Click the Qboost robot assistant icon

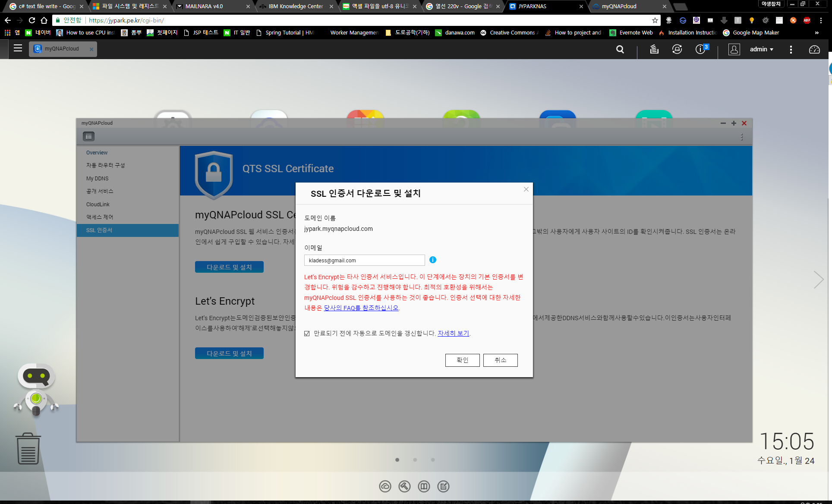point(36,390)
